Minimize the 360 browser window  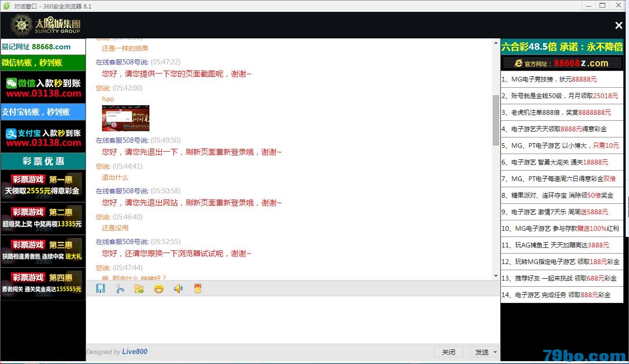(588, 6)
